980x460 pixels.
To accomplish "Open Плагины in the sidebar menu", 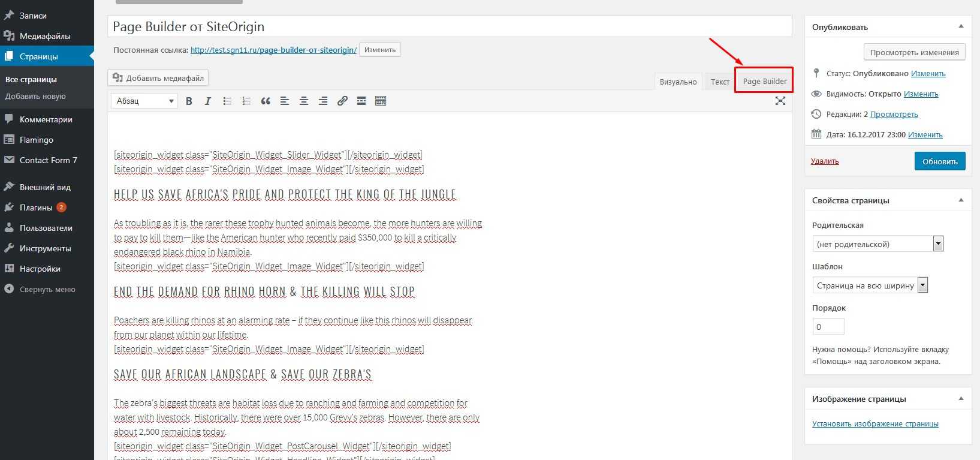I will (37, 208).
